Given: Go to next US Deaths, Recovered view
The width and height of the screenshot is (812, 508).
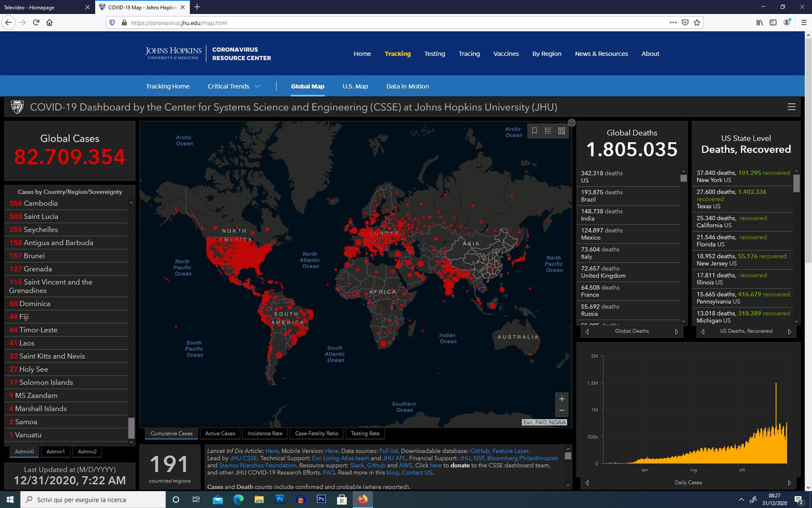Looking at the screenshot, I should 790,331.
